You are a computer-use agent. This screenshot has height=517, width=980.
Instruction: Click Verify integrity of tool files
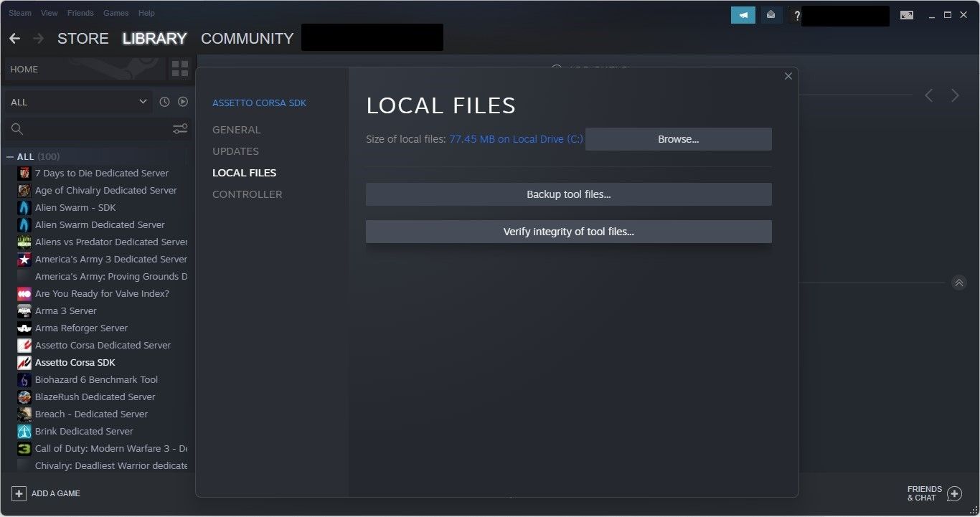(569, 232)
